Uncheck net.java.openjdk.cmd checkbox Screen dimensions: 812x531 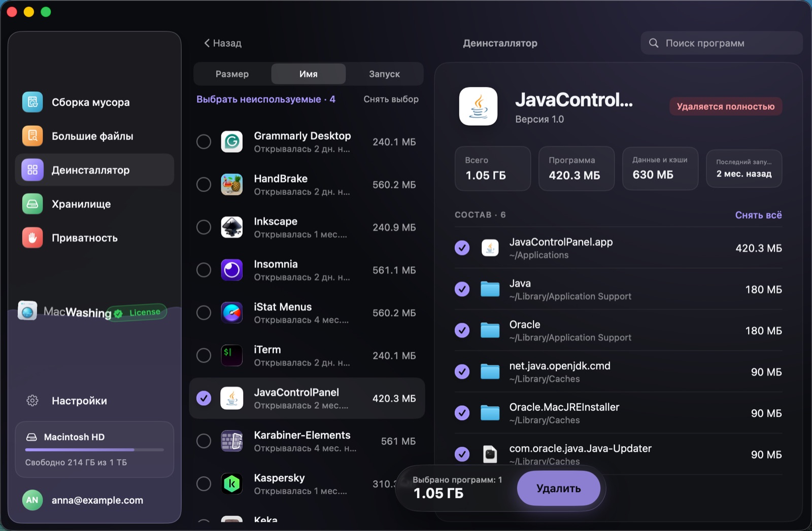coord(462,372)
